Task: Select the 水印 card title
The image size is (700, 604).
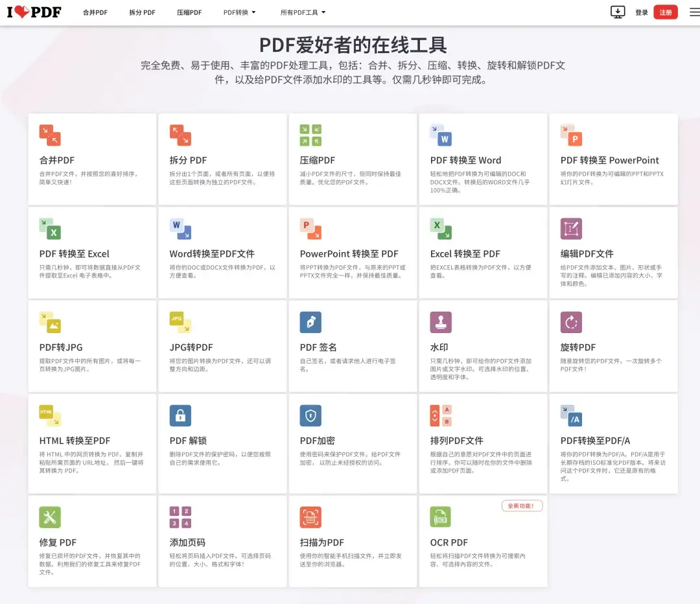Action: 439,347
